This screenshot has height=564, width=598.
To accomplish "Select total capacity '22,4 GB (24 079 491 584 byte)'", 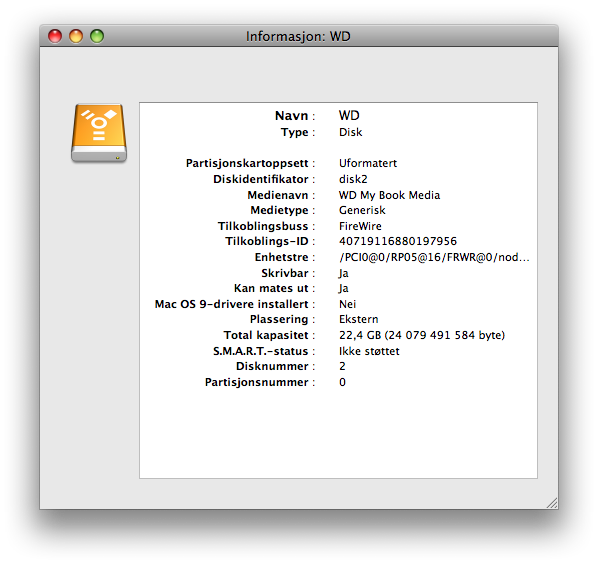I will pyautogui.click(x=422, y=335).
